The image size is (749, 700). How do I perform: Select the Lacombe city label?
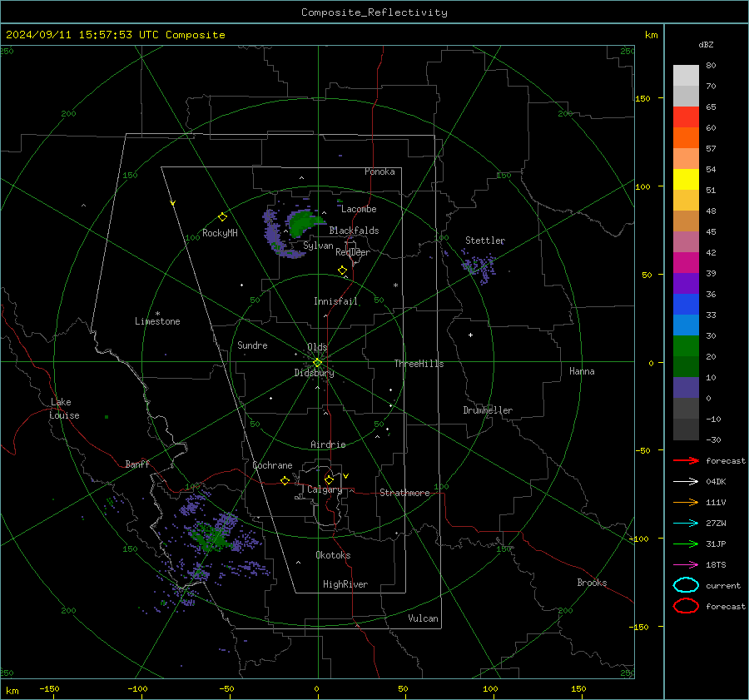coord(359,209)
